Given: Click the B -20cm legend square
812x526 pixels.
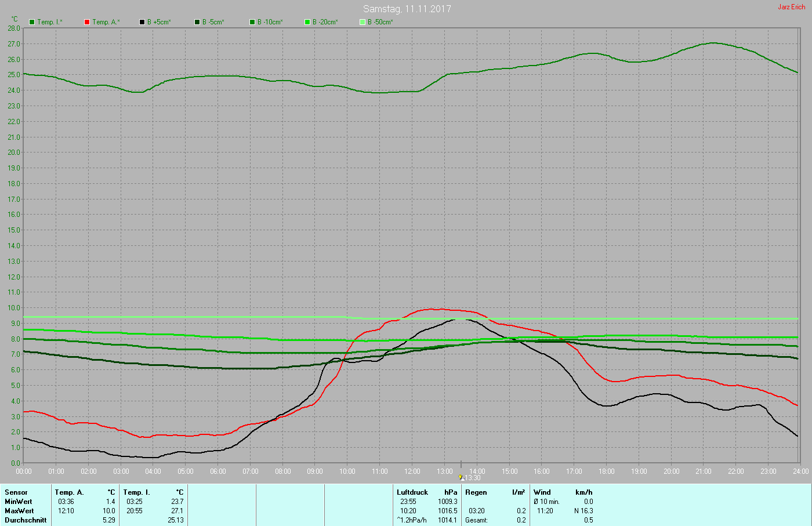Looking at the screenshot, I should point(307,22).
